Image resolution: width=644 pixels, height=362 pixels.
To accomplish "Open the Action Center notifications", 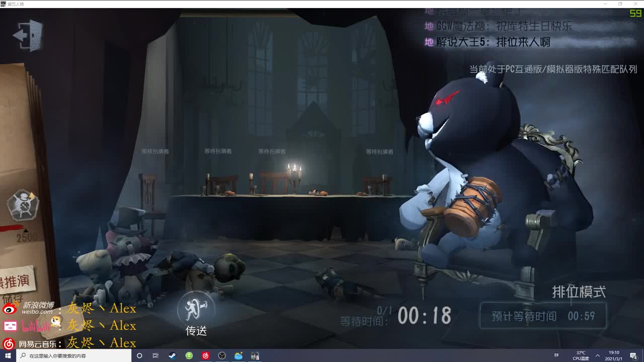I will [x=633, y=355].
